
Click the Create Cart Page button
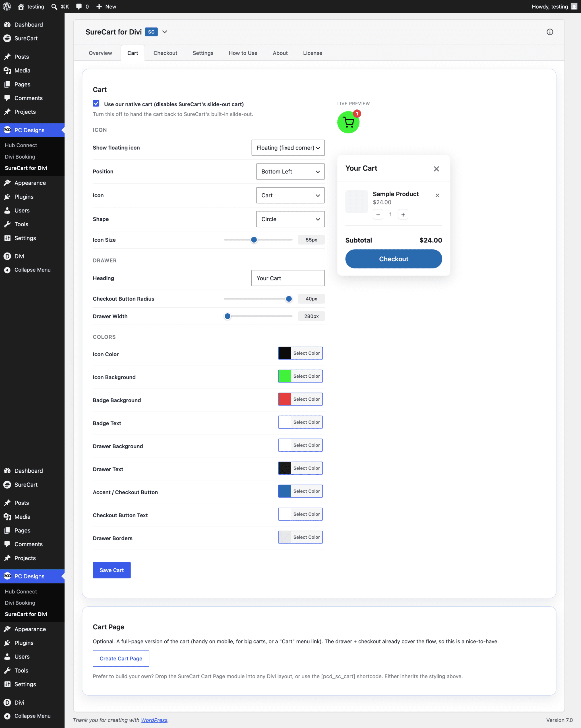[121, 658]
